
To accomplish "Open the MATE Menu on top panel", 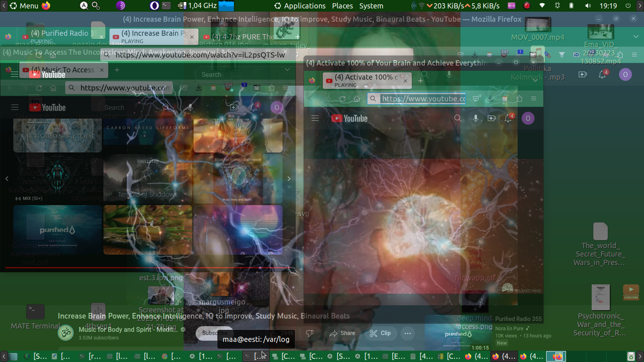I will tap(24, 6).
